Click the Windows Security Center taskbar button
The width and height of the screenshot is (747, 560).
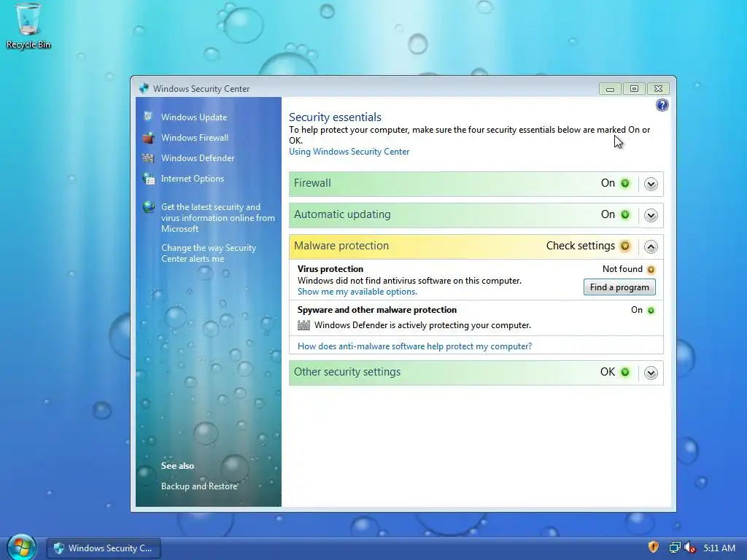click(x=104, y=548)
